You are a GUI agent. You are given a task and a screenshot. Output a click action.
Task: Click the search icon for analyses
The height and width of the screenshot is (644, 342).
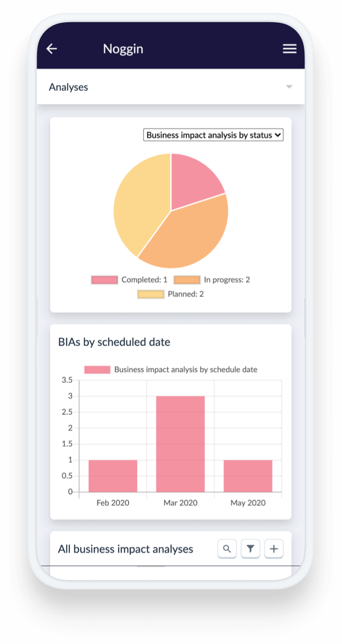pos(227,549)
